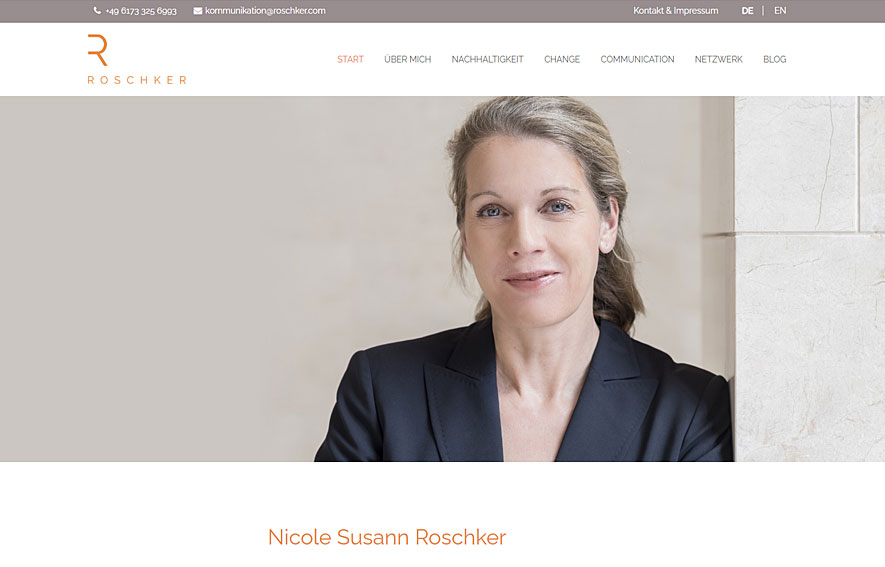Open the kommunikation@roschker.com email link
The width and height of the screenshot is (885, 567).
265,11
